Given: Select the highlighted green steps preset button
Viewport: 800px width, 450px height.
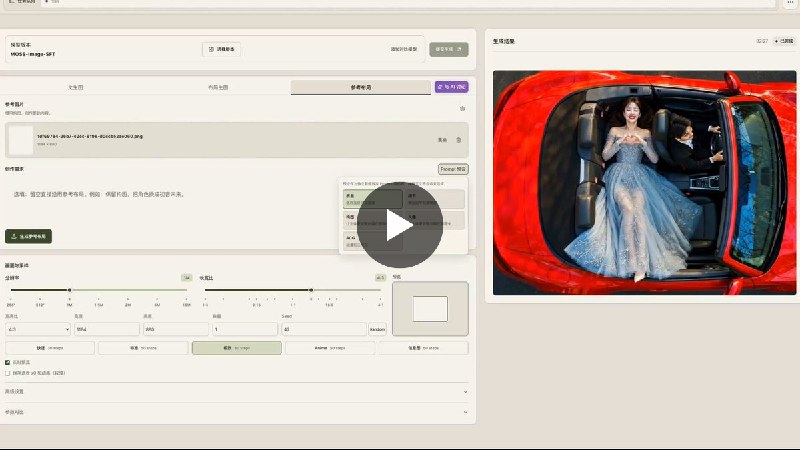Looking at the screenshot, I should tap(237, 348).
